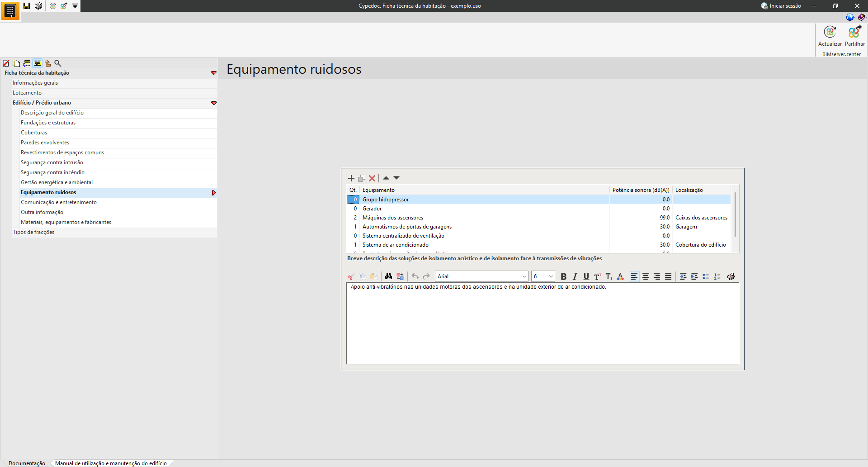This screenshot has height=467, width=868.
Task: Click the cut scissors icon in the editor toolbar
Action: (x=351, y=276)
